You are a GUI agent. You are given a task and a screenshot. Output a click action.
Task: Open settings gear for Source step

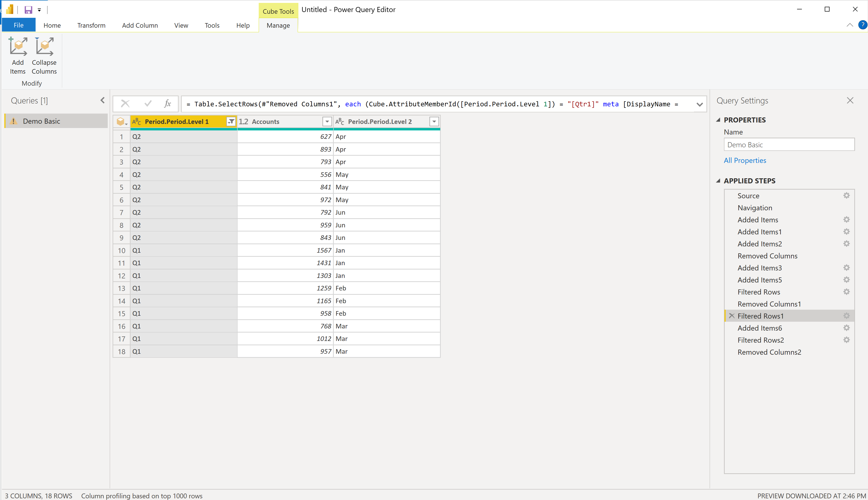pos(846,196)
